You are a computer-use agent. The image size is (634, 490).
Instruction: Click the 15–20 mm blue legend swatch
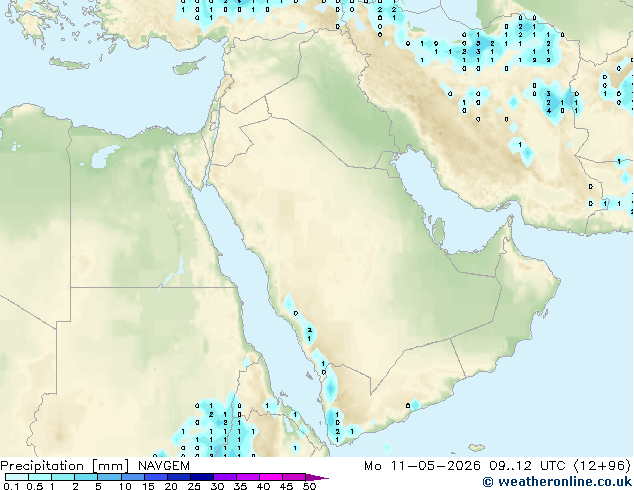pos(155,477)
